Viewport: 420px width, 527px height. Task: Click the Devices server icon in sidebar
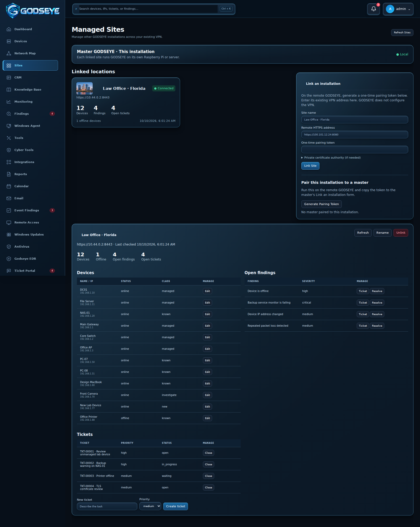pyautogui.click(x=9, y=41)
